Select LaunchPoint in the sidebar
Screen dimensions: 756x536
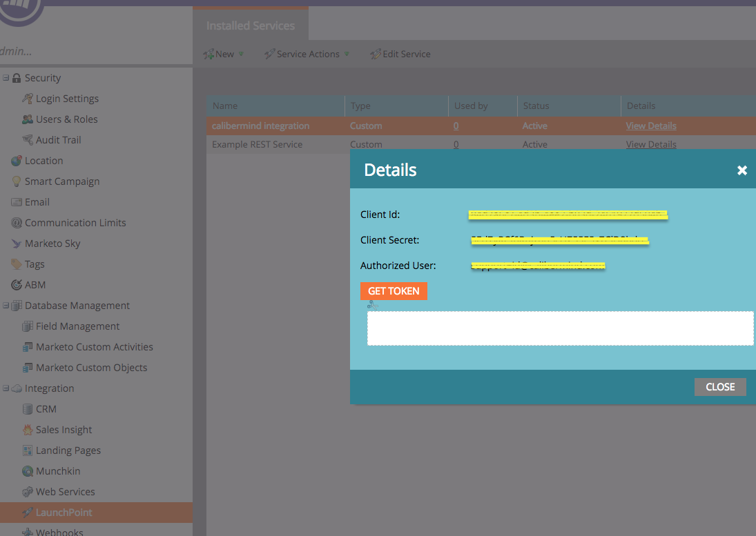coord(64,513)
